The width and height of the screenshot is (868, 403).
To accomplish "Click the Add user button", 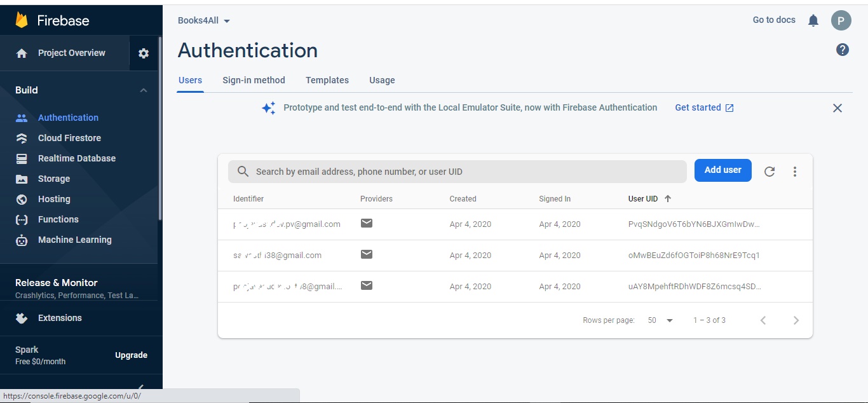I will pos(723,170).
